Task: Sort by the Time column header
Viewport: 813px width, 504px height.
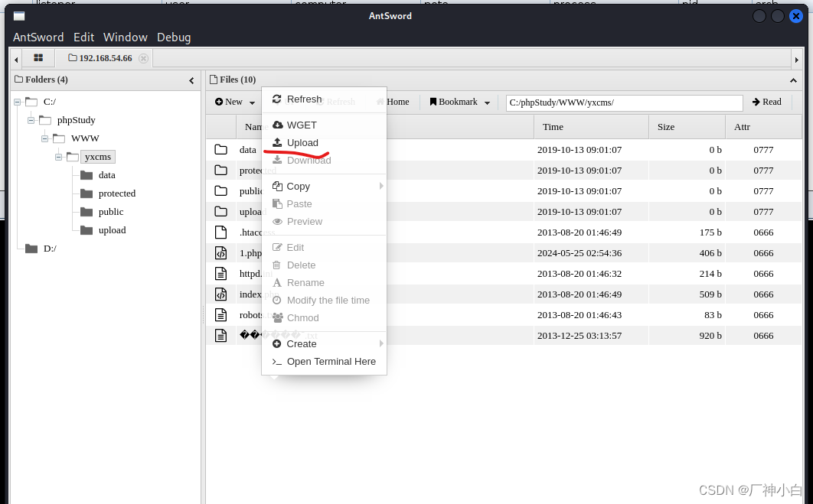Action: [591, 127]
